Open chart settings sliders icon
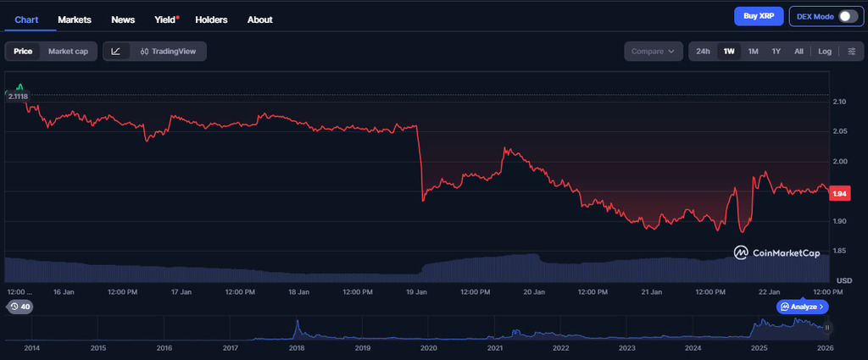 852,52
